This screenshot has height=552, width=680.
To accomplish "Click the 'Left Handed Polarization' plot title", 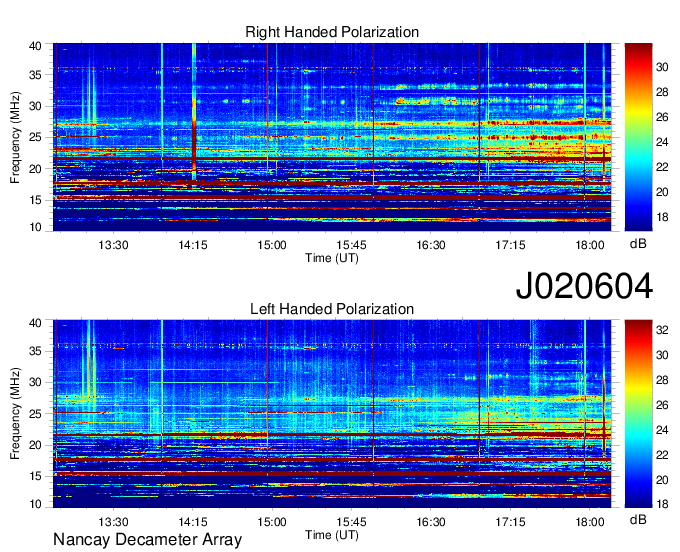I will click(332, 309).
